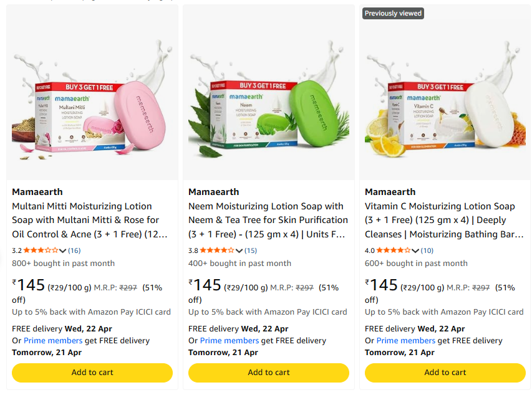
Task: Open the Multani Mitti soap star rating icons
Action: pos(41,250)
